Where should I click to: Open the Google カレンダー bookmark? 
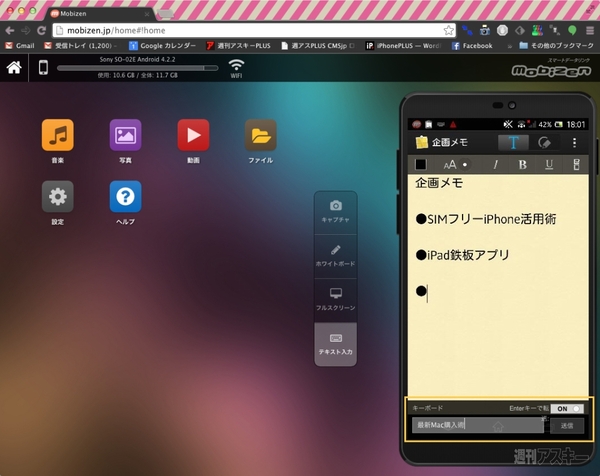click(162, 46)
